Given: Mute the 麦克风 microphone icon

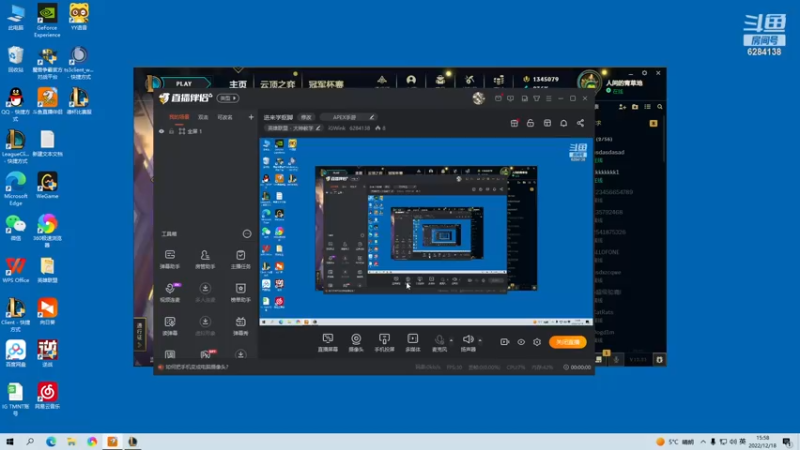Looking at the screenshot, I should (439, 339).
